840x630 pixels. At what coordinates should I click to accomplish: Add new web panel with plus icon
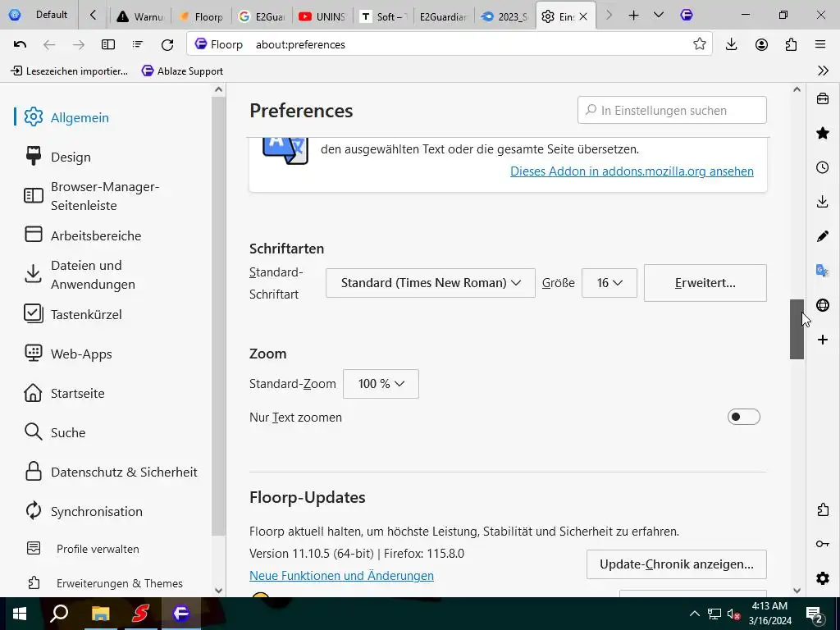click(822, 339)
